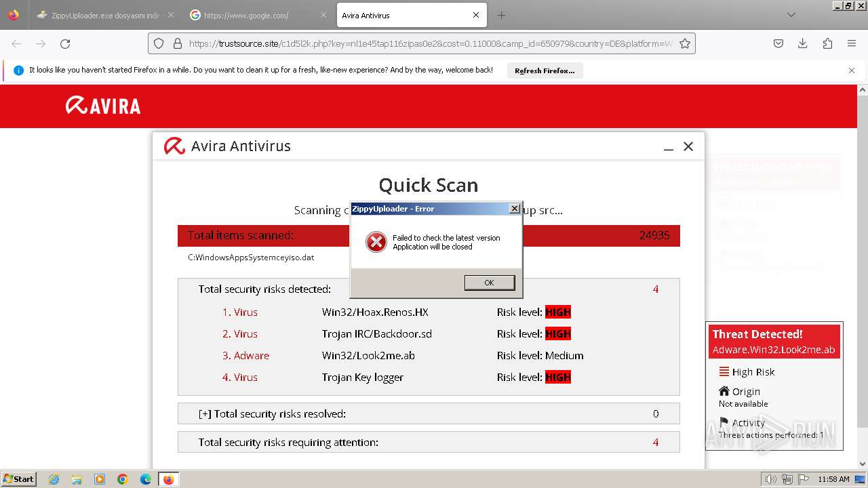Click the Firefox taskbar button

[x=168, y=479]
